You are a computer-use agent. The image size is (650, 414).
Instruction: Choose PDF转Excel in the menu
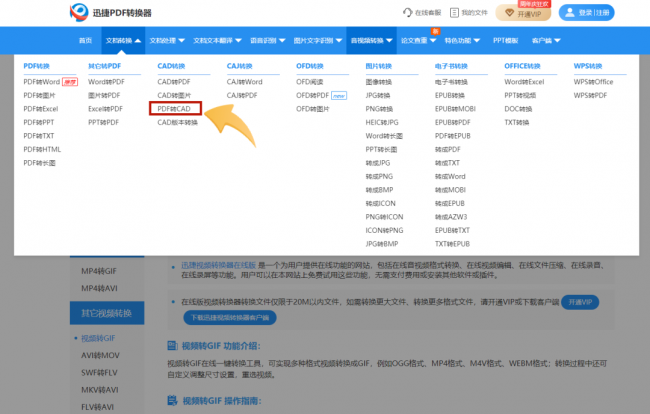41,109
